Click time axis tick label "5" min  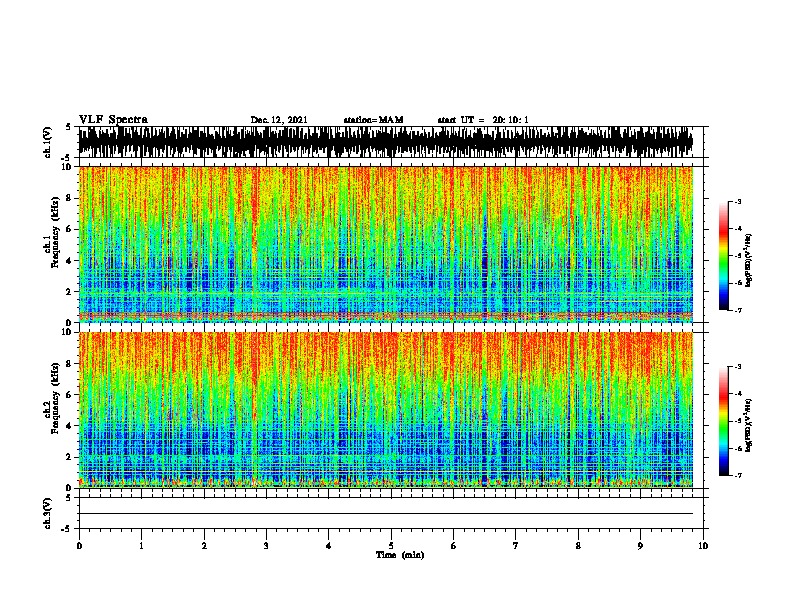coord(391,546)
